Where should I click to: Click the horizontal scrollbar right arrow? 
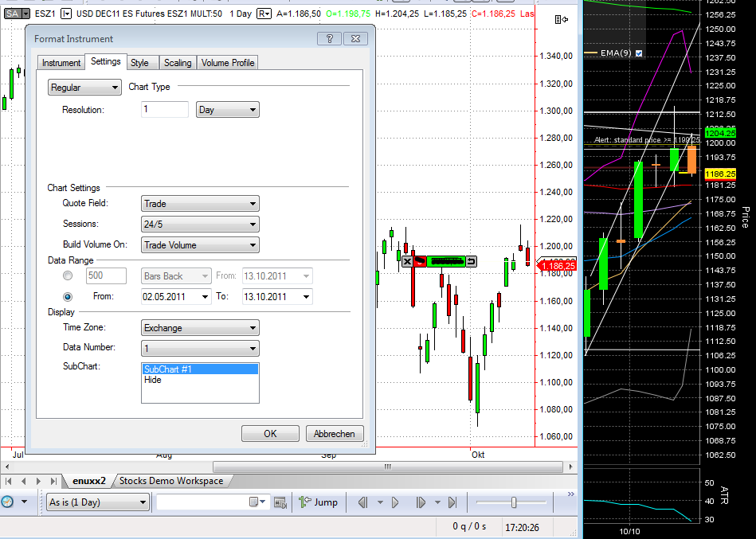click(x=571, y=467)
